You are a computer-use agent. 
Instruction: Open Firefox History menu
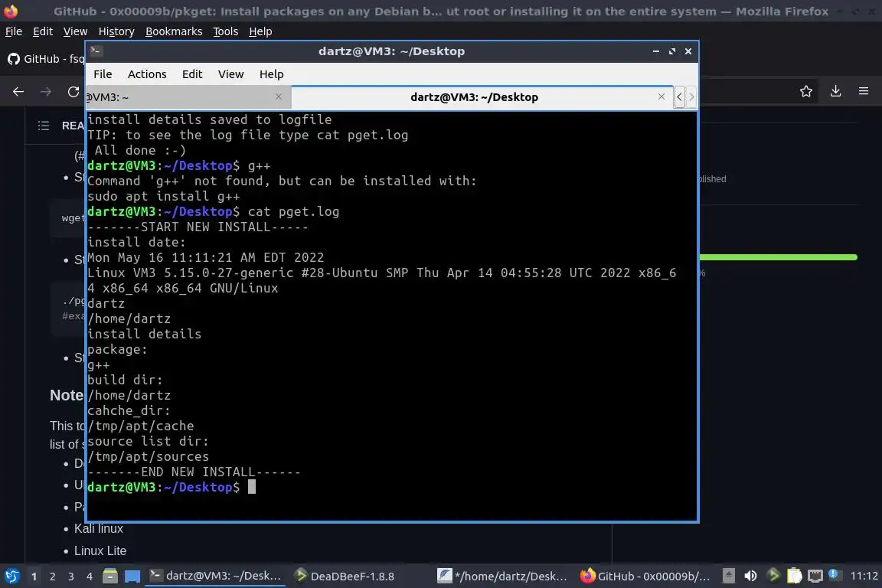(116, 31)
